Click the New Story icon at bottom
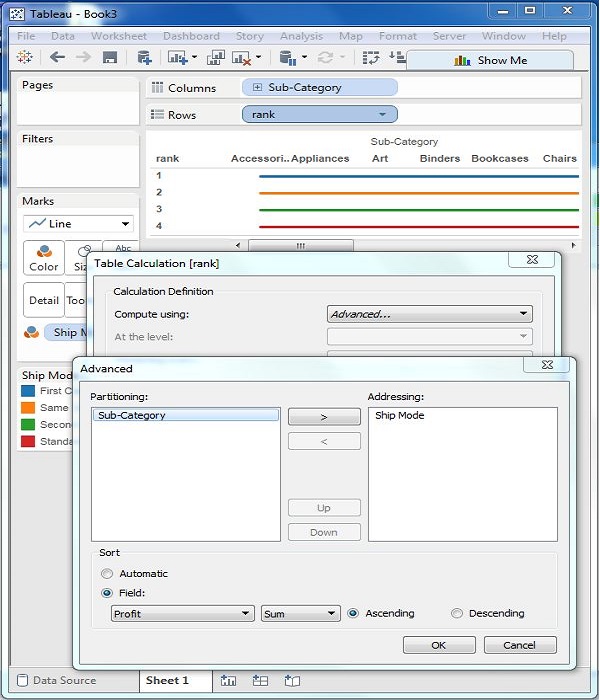Image resolution: width=600 pixels, height=700 pixels. pos(292,681)
